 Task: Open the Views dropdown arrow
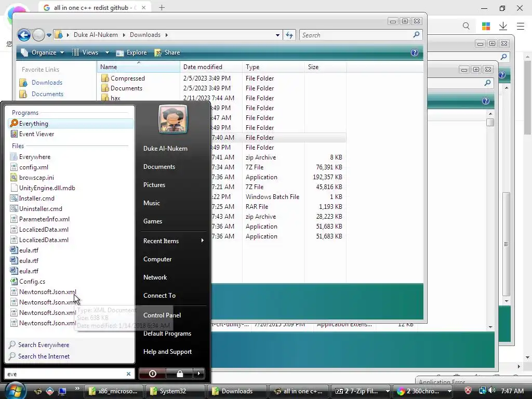[x=107, y=52]
